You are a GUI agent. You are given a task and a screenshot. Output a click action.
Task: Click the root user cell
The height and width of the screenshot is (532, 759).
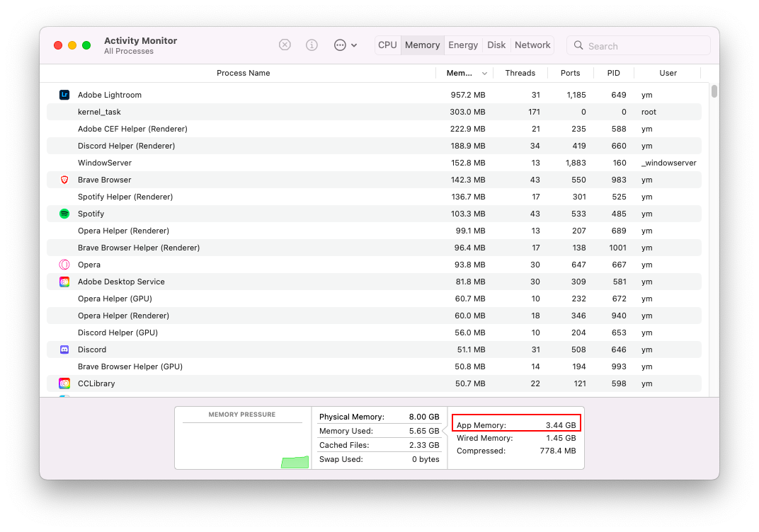pos(649,112)
